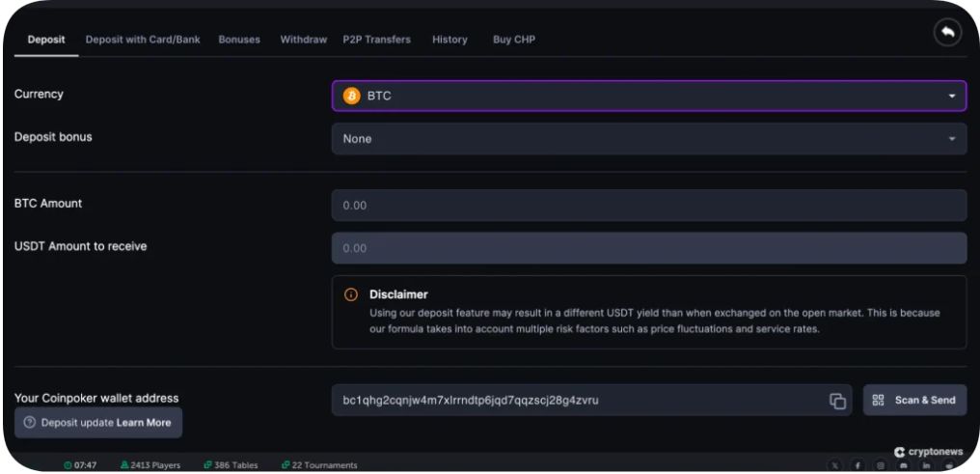
Task: Focus the BTC Amount input field
Action: [x=649, y=205]
